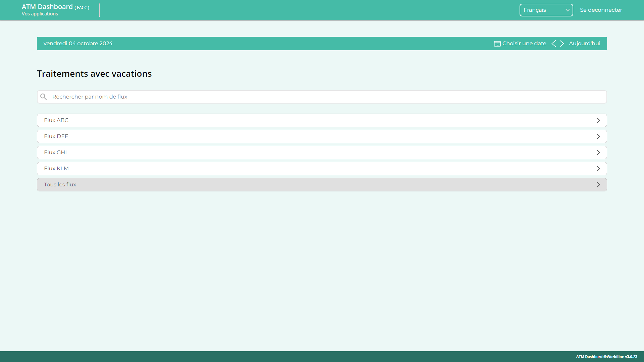Viewport: 644px width, 362px height.
Task: Click the calendar icon beside Choisir une date
Action: point(497,44)
